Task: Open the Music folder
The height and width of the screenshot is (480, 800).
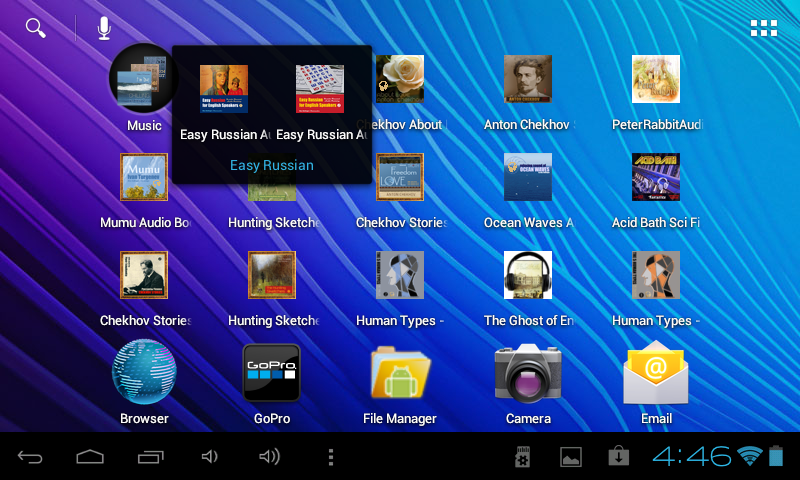Action: point(144,79)
